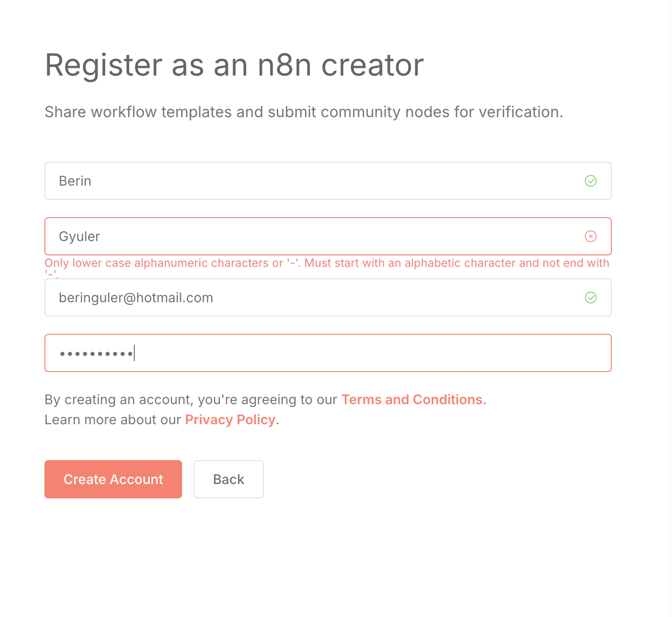Click the green checkmark in the Berin field
The width and height of the screenshot is (672, 617).
pos(591,181)
